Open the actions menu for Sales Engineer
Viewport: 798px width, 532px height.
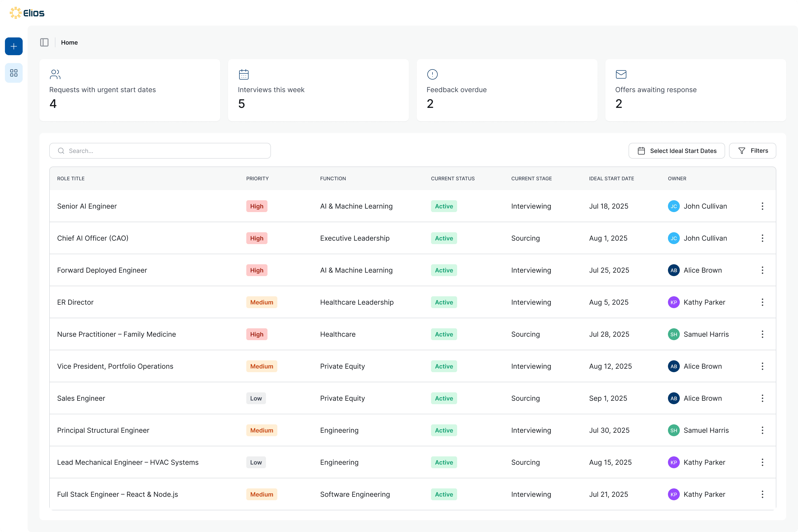point(762,398)
